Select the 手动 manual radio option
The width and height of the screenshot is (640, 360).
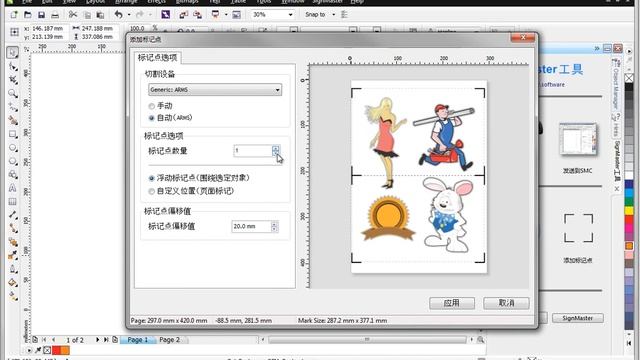click(151, 106)
